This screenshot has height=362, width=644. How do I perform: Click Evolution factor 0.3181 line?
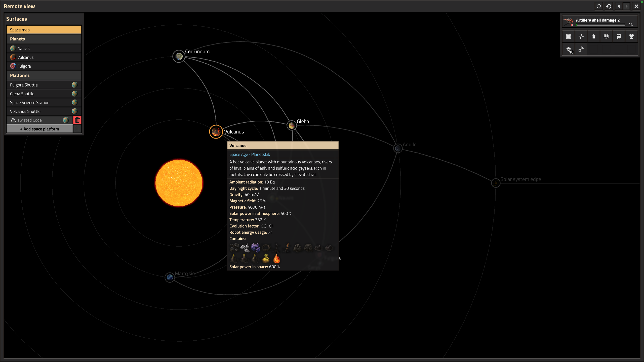click(251, 226)
